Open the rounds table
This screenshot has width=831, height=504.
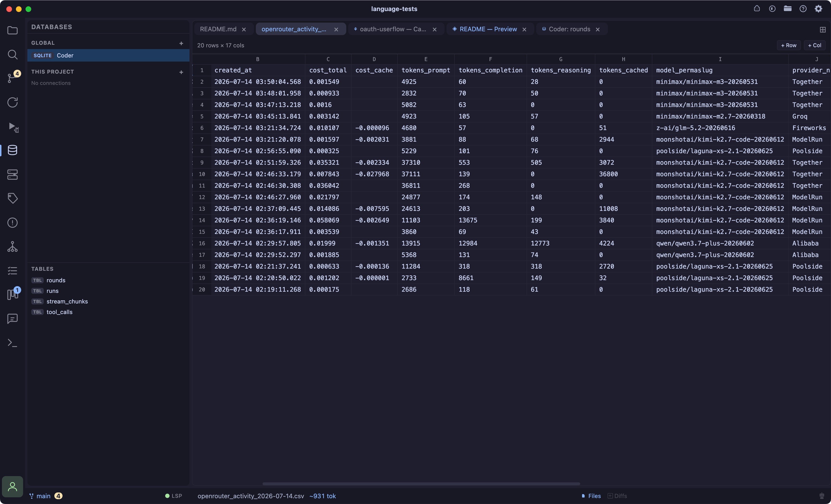click(x=56, y=280)
